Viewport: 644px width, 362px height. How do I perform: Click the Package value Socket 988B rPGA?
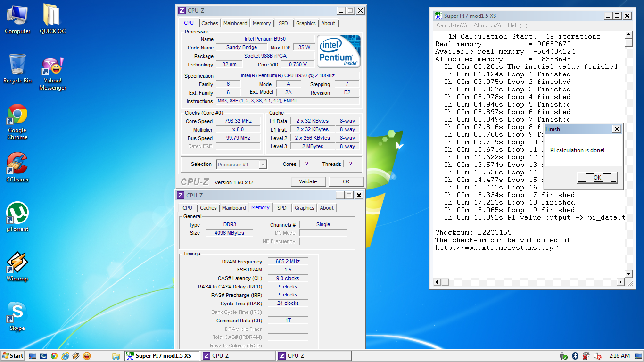click(x=265, y=56)
